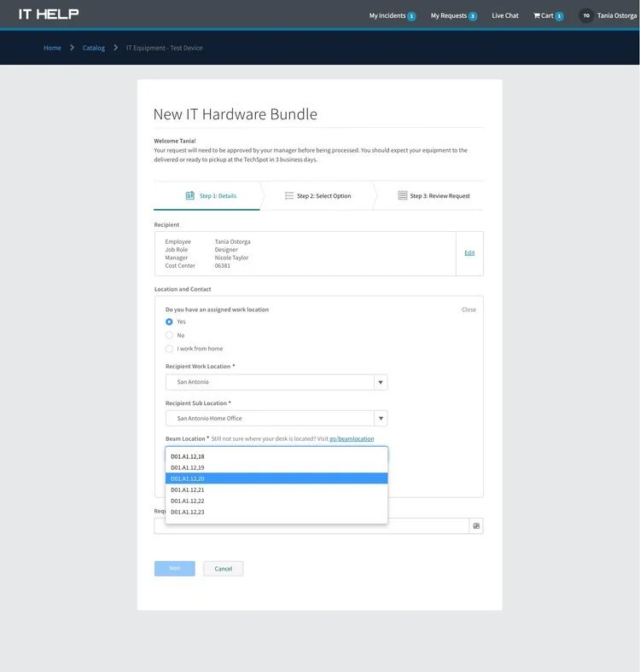
Task: Open My Requests menu
Action: point(449,16)
